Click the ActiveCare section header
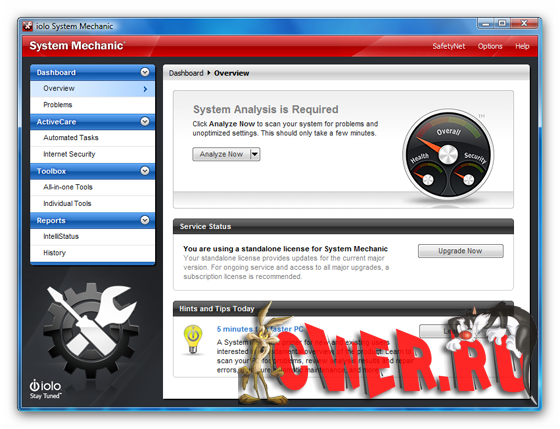Viewport: 560px width, 429px height. pyautogui.click(x=92, y=122)
